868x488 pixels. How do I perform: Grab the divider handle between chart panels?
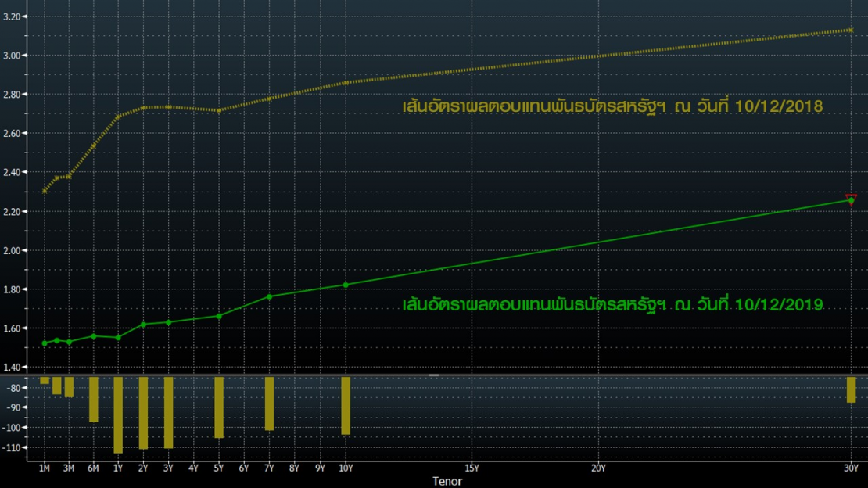point(434,375)
